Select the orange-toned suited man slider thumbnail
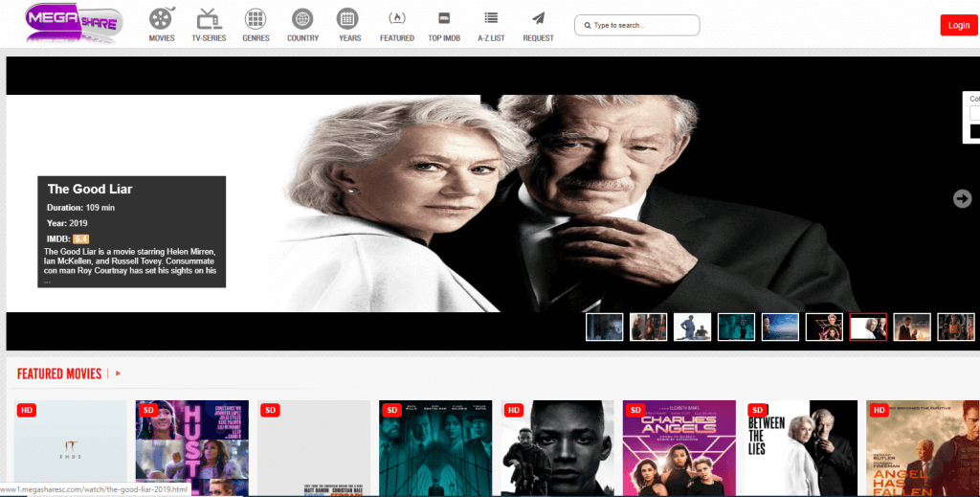980x497 pixels. pos(912,327)
